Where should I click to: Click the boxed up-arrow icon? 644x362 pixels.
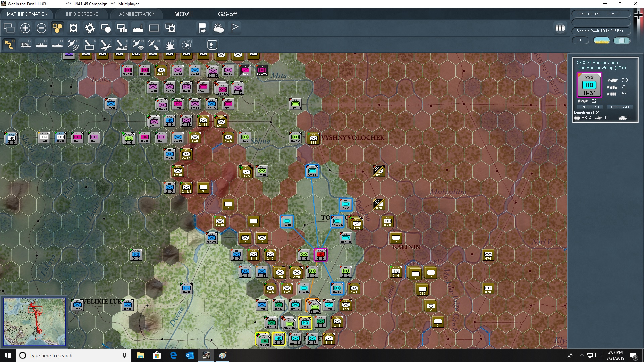(212, 45)
